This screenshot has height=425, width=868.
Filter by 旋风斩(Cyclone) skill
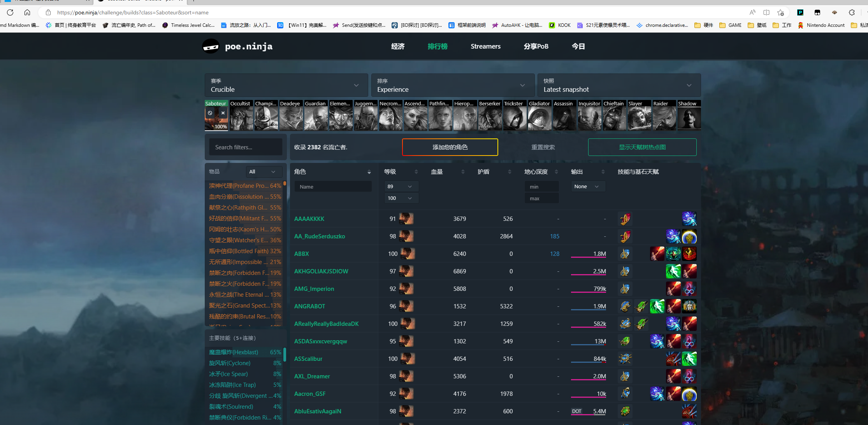coord(245,363)
